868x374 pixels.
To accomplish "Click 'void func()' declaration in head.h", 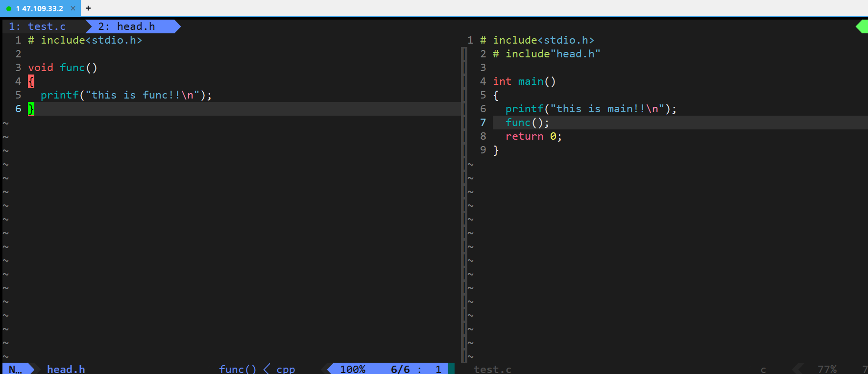I will 63,68.
